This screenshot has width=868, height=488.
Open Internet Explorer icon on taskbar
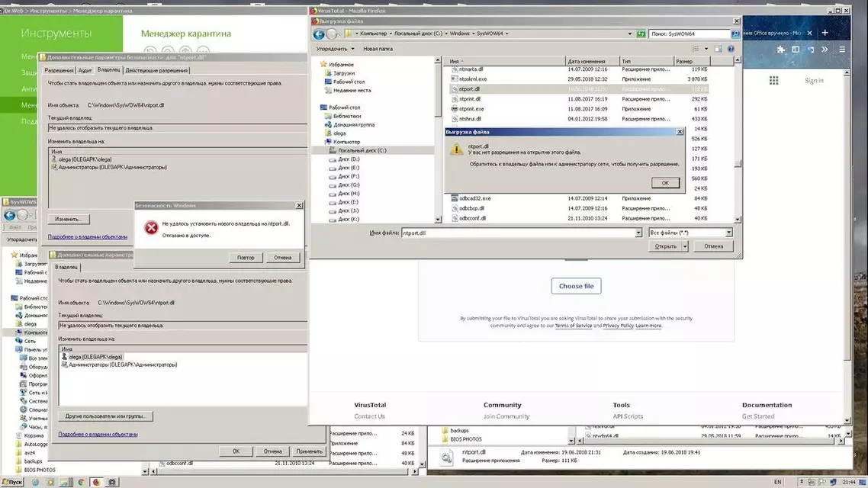[35, 482]
